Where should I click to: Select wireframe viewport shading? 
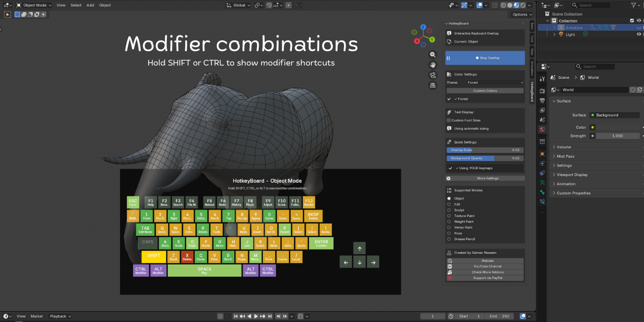pyautogui.click(x=503, y=5)
